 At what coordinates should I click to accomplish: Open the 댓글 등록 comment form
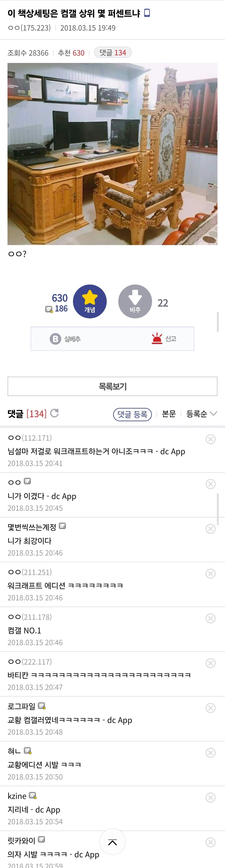coord(132,415)
